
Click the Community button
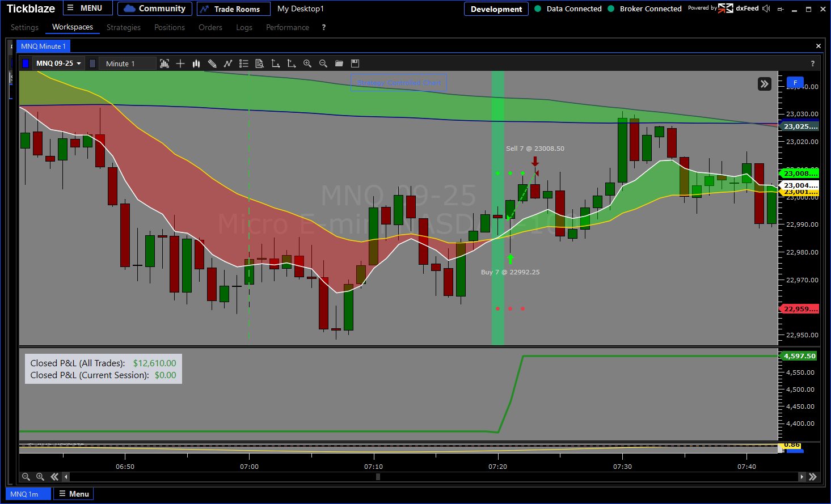click(x=155, y=9)
